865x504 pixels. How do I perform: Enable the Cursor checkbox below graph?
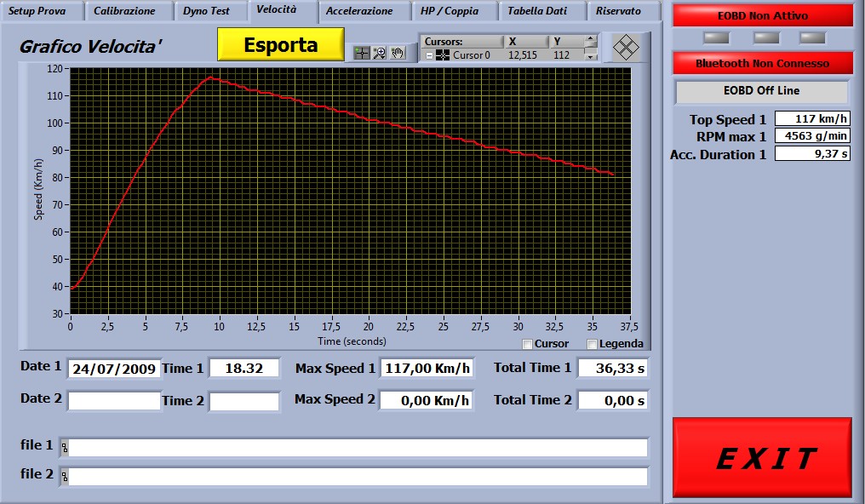(x=528, y=344)
